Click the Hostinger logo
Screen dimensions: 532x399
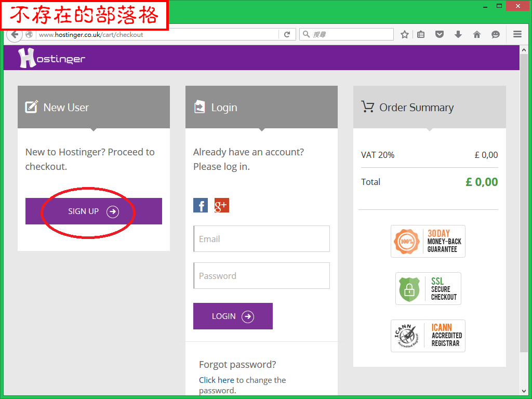pyautogui.click(x=51, y=58)
